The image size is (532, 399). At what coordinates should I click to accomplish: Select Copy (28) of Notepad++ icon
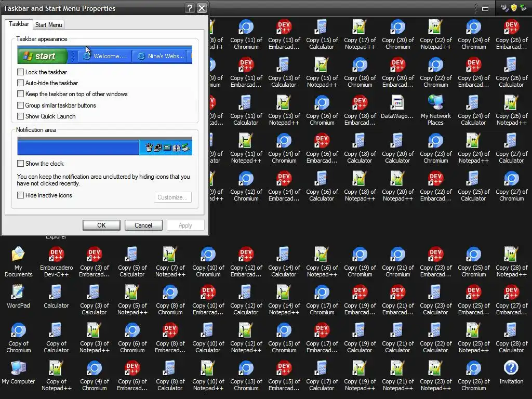[511, 262]
